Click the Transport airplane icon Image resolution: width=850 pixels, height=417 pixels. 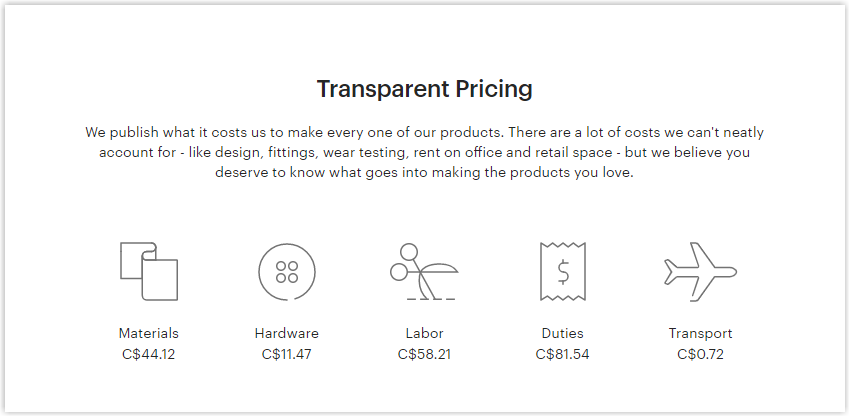click(700, 272)
